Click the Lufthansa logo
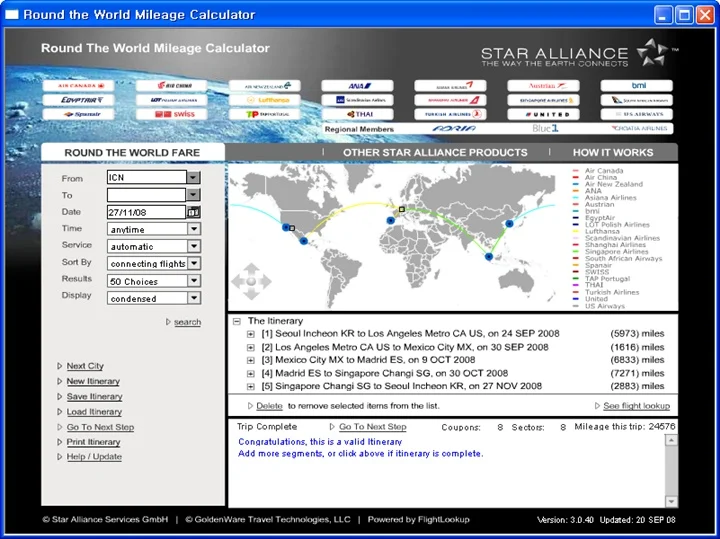 coord(265,100)
